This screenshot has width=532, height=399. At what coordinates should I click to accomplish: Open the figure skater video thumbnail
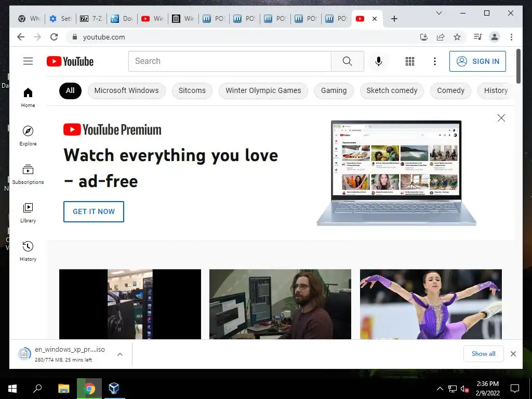(431, 304)
